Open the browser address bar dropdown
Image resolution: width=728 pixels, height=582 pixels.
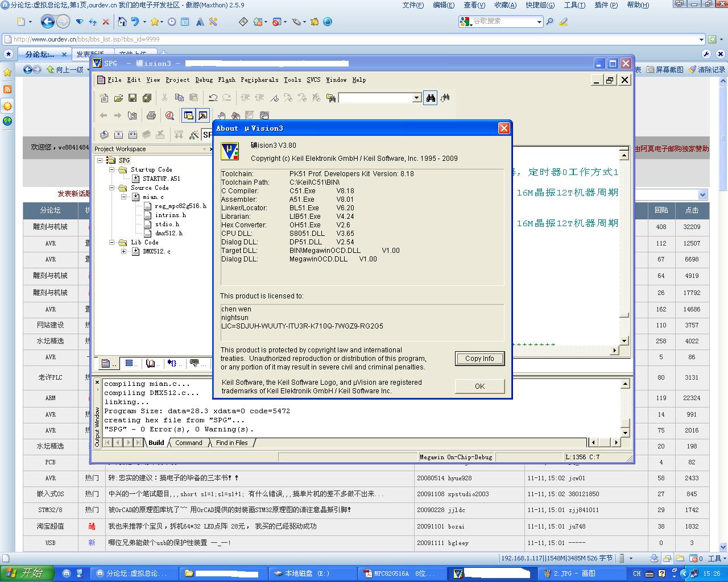coord(701,39)
